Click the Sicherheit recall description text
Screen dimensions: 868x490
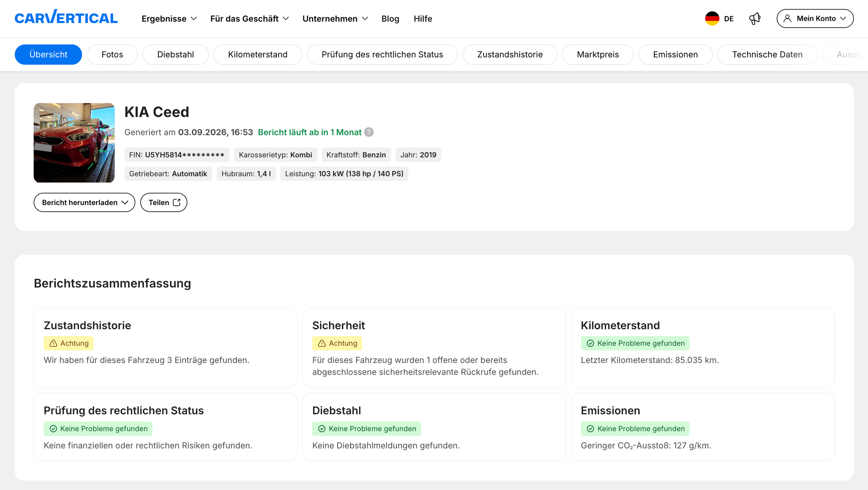[x=426, y=366]
